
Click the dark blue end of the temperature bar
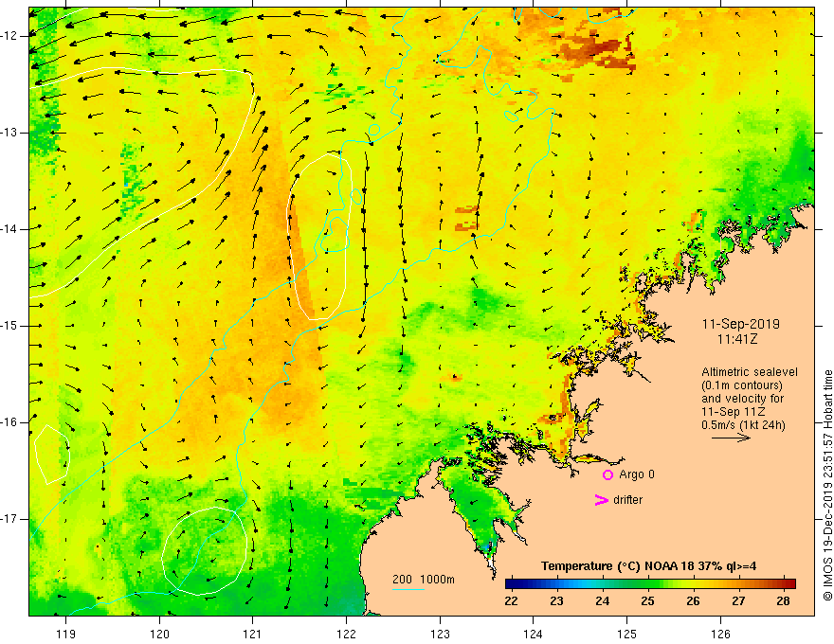click(512, 584)
